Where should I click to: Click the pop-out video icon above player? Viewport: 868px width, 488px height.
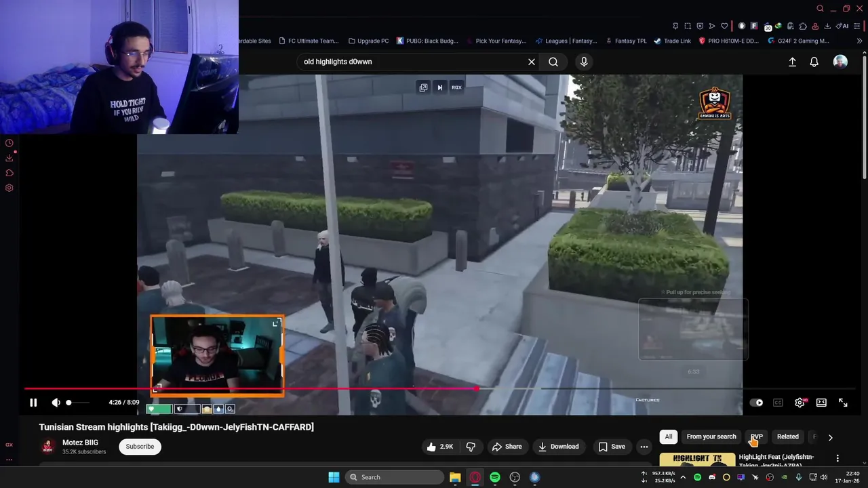click(x=424, y=87)
